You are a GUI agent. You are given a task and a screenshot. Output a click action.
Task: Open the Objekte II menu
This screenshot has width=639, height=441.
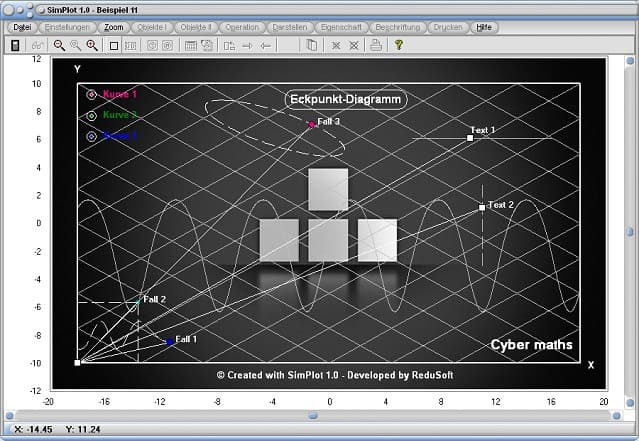click(x=196, y=27)
